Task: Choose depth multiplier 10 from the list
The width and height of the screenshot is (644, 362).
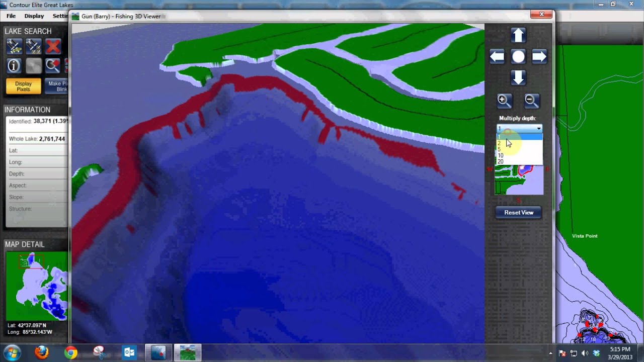Action: (519, 155)
